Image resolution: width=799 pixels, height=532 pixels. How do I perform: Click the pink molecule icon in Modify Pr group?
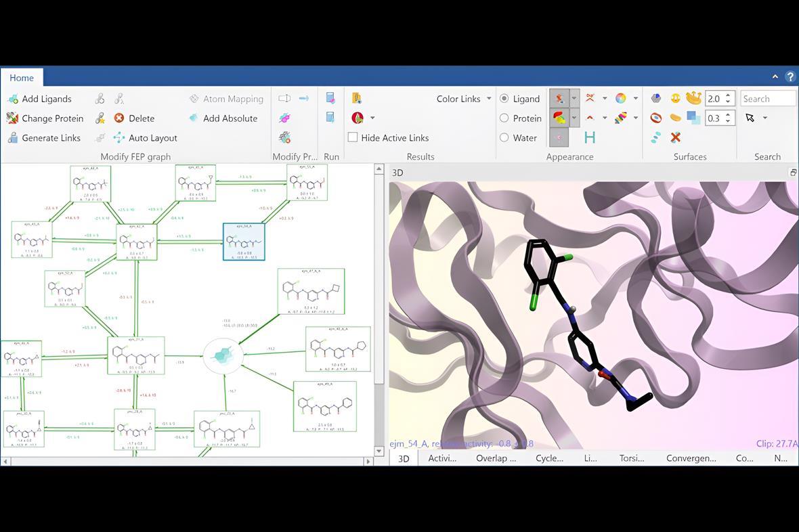tap(285, 118)
